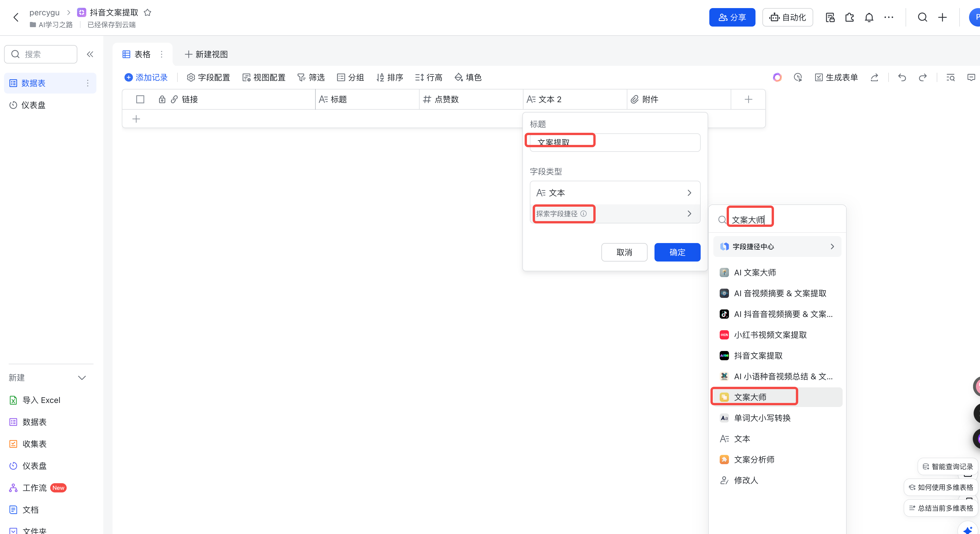The image size is (980, 534).
Task: Redo the last action
Action: pos(923,78)
